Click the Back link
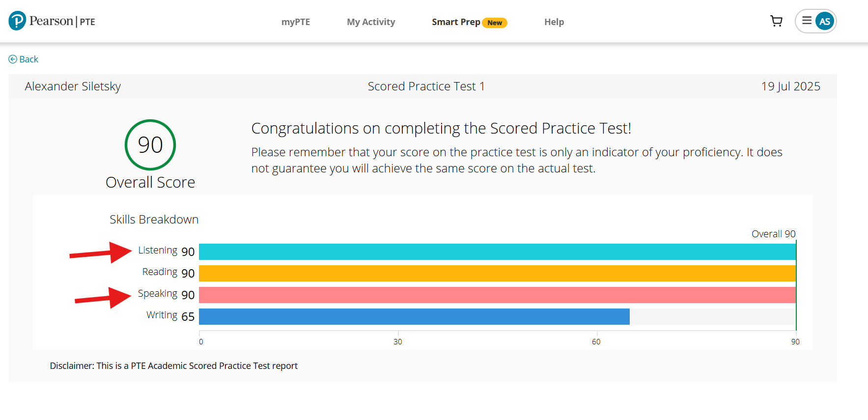 [28, 59]
